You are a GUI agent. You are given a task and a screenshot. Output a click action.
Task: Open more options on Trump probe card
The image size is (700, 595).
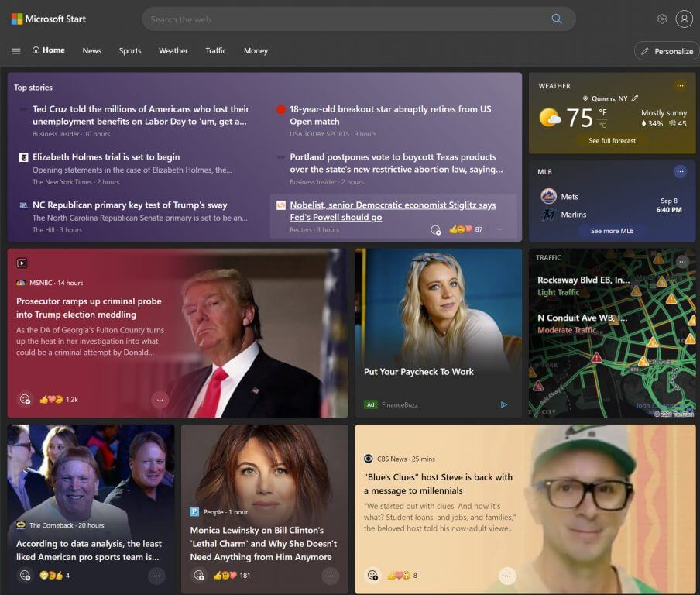pos(160,399)
